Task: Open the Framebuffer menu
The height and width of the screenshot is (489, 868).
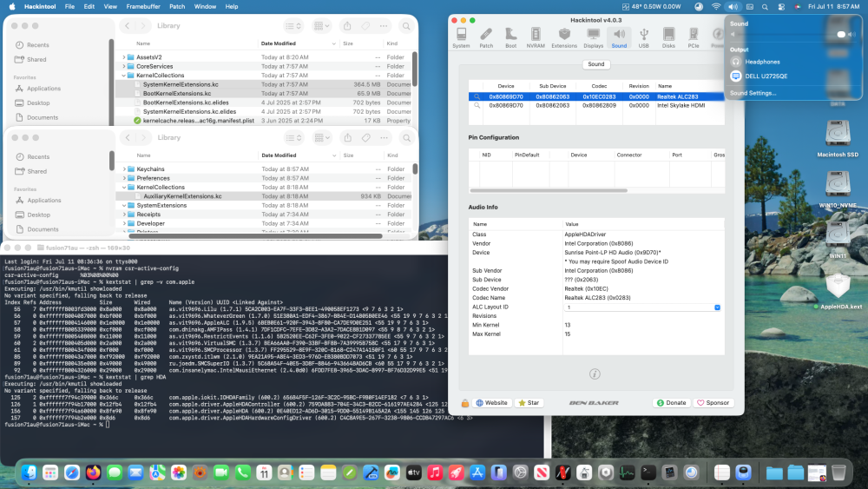Action: [143, 7]
